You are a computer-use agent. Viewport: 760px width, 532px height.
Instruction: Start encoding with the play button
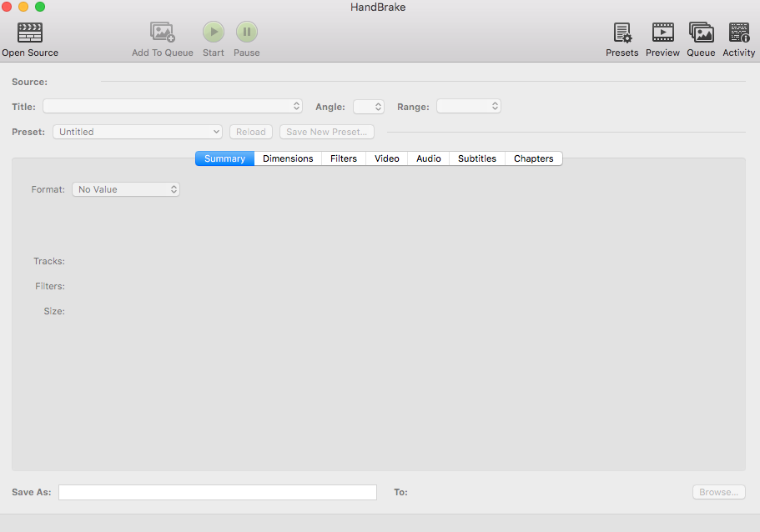(x=214, y=32)
